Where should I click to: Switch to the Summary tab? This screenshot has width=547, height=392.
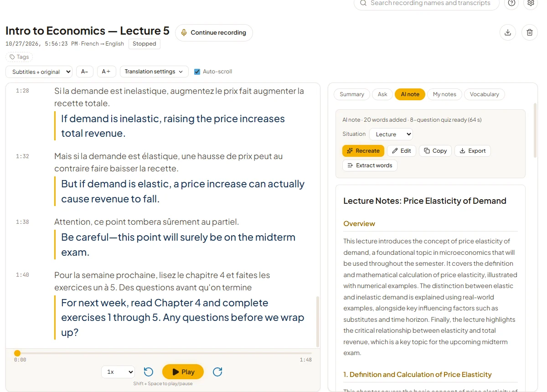(x=352, y=94)
